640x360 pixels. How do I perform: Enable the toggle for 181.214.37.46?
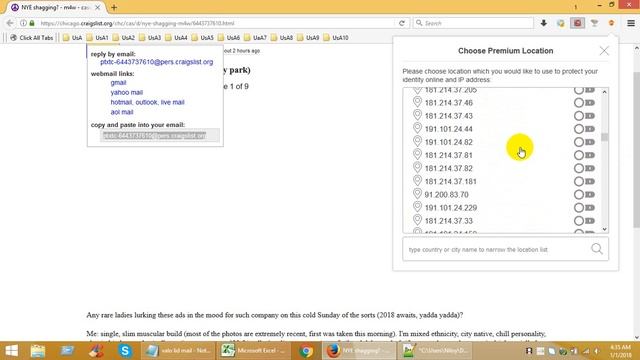pos(584,103)
